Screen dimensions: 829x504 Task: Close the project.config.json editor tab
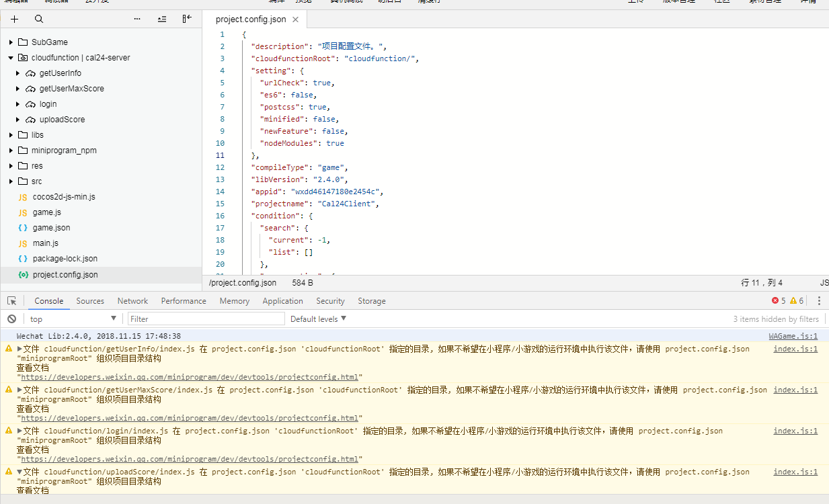tap(295, 19)
